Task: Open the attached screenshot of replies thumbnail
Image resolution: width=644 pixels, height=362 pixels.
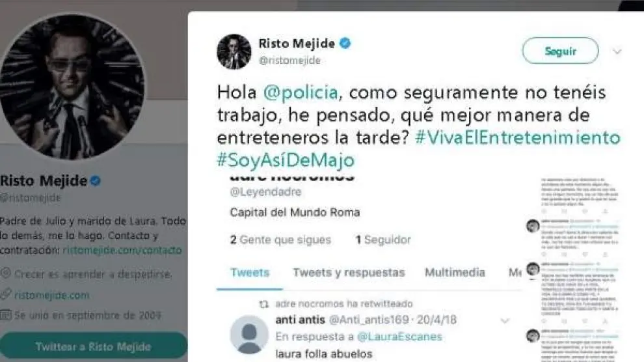Action: (572, 269)
